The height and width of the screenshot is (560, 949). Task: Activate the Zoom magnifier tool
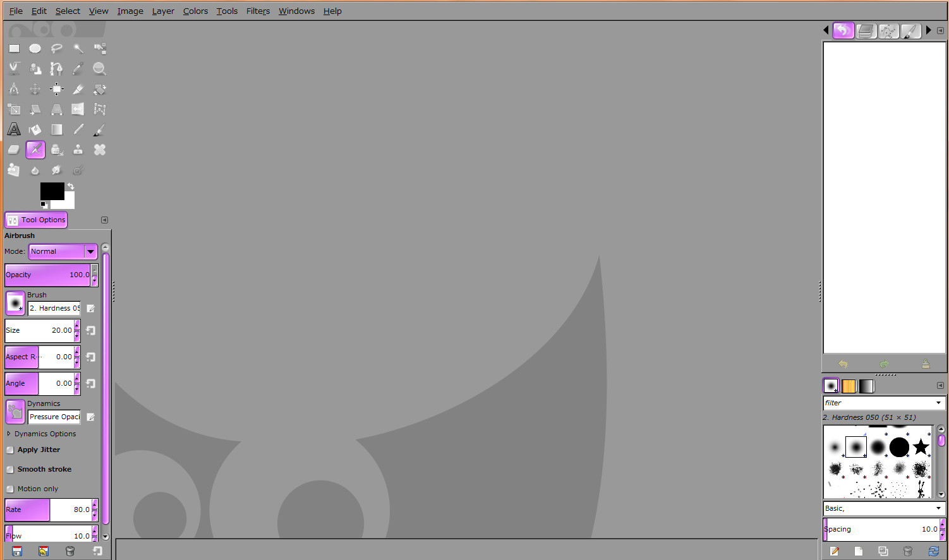coord(100,68)
